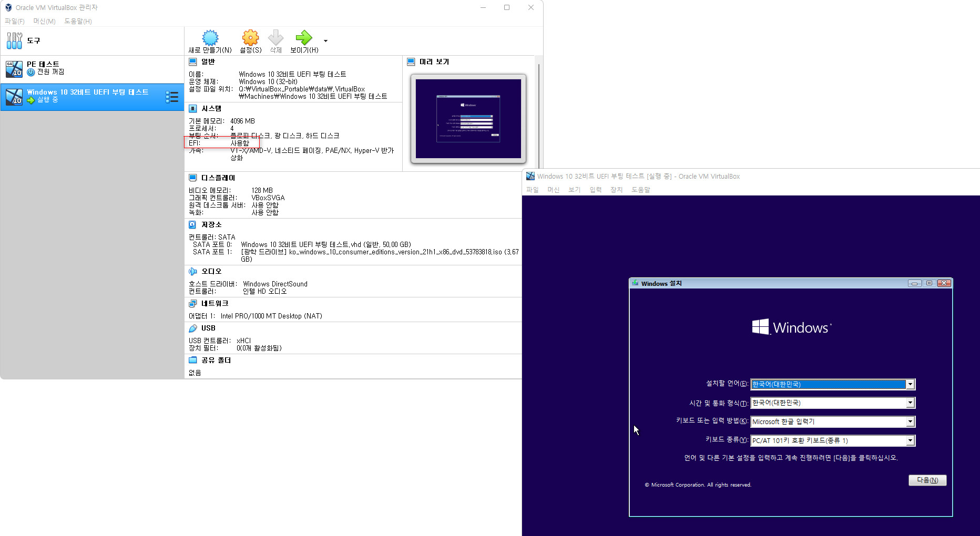Viewport: 980px width, 536px height.
Task: Open 보기 menu in running VM window
Action: point(575,190)
